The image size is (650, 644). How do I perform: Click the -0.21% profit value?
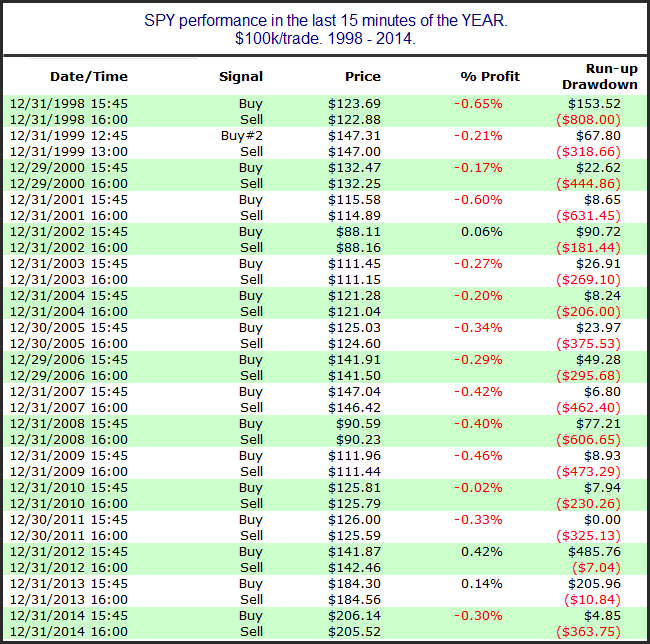478,136
